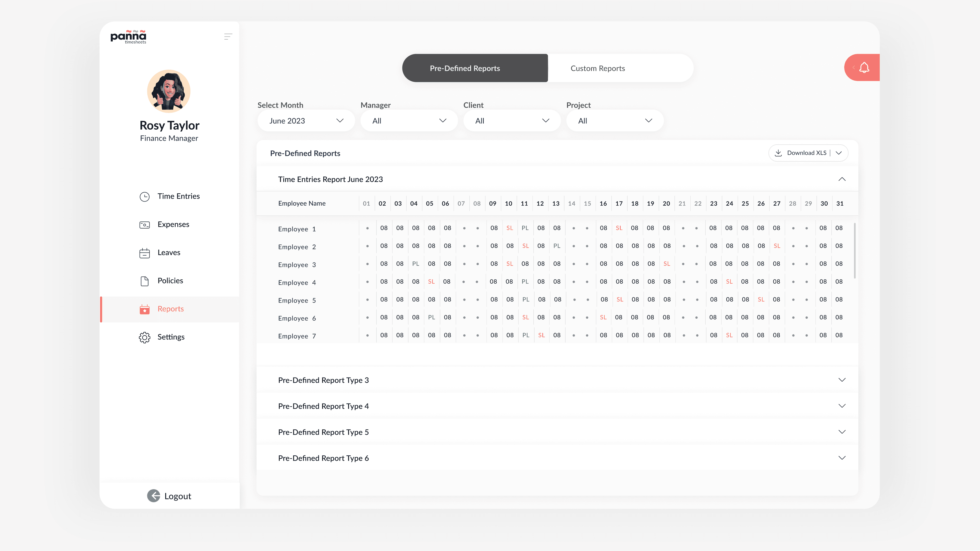980x551 pixels.
Task: Click the Policies document icon
Action: [144, 281]
